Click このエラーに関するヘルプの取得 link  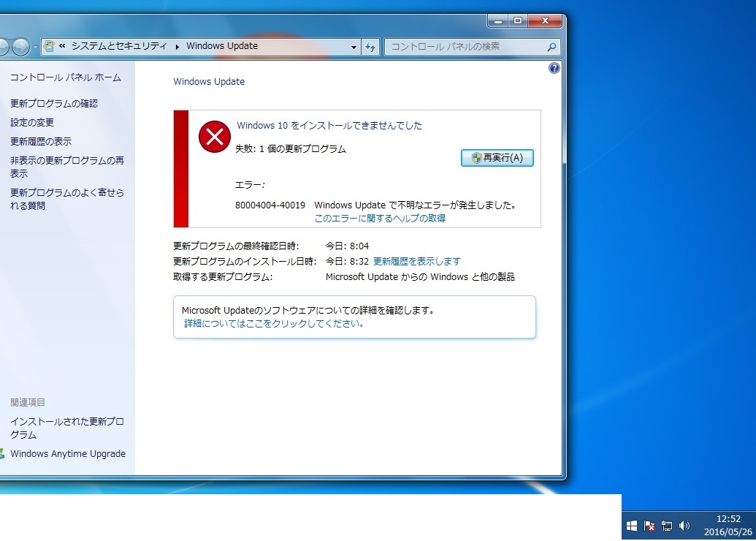(x=380, y=219)
